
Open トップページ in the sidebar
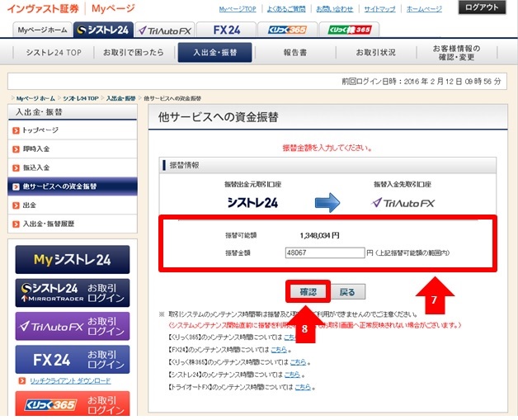point(73,130)
